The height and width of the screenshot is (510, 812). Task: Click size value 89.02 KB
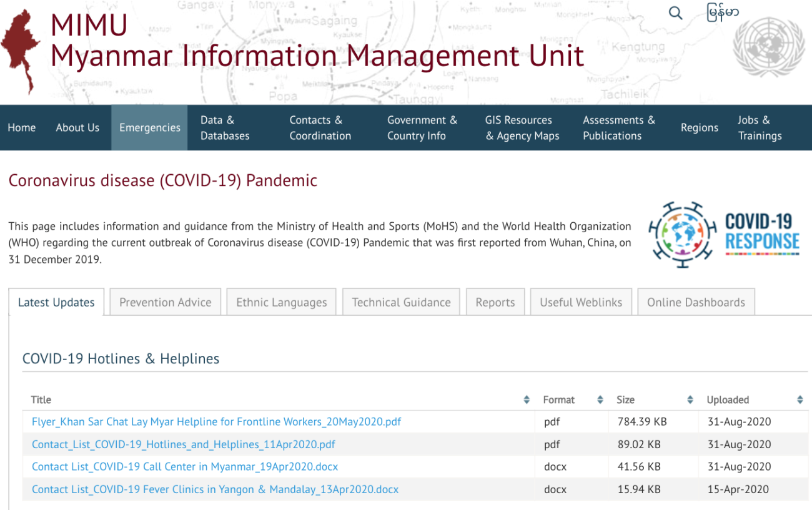click(x=639, y=444)
